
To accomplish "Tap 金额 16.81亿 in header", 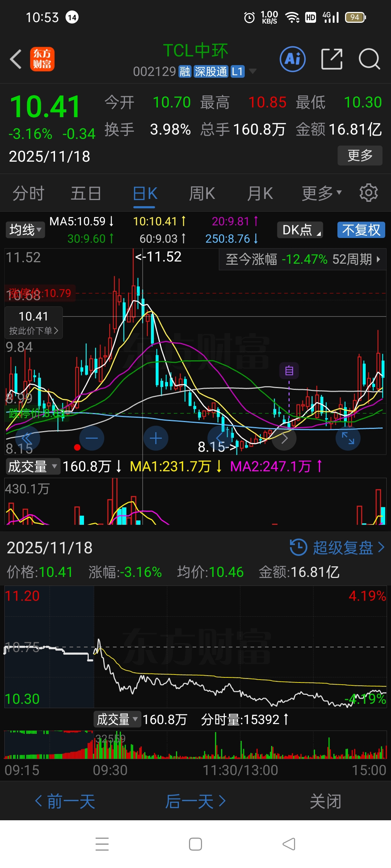I will point(339,129).
